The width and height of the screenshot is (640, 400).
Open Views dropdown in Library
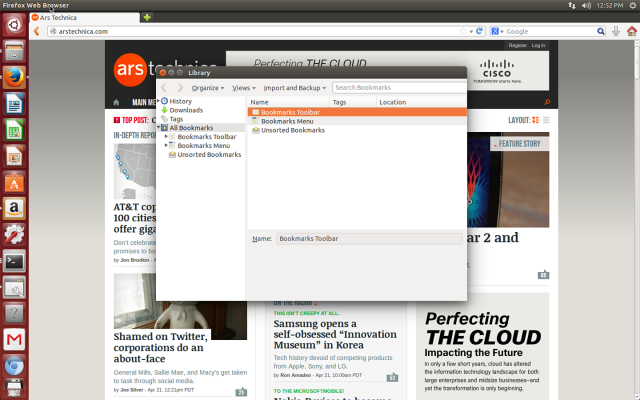coord(244,88)
